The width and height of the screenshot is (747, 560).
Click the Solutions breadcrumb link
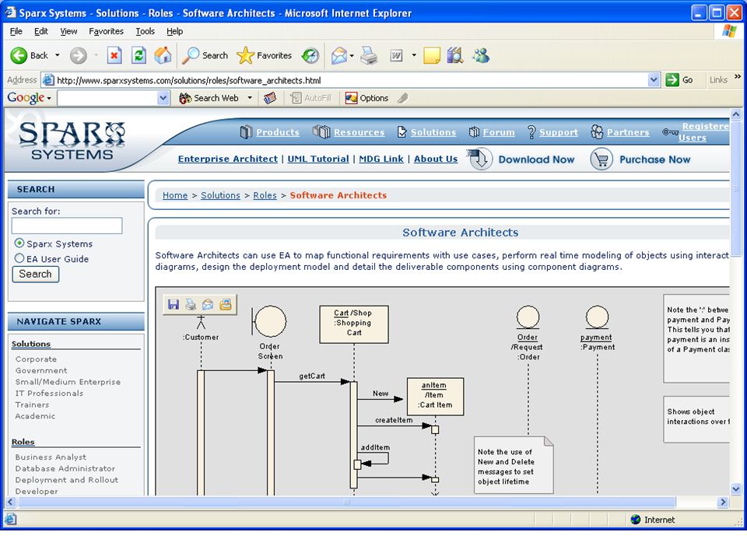[x=220, y=195]
